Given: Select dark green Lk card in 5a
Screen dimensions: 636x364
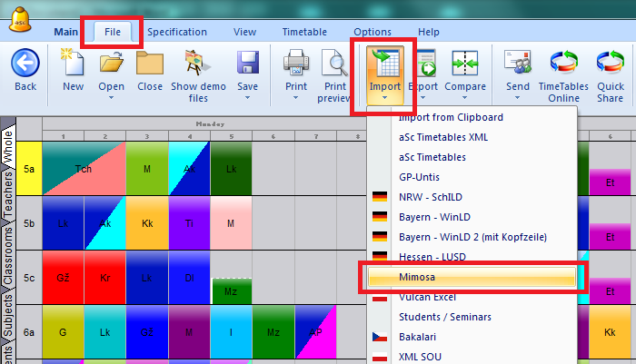Looking at the screenshot, I should [x=231, y=169].
